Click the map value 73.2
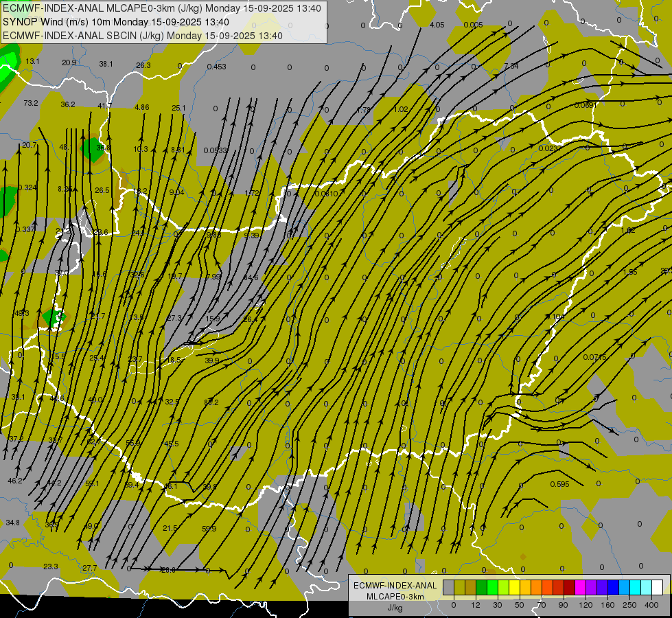Screen dimensions: 672x618 tap(31, 103)
